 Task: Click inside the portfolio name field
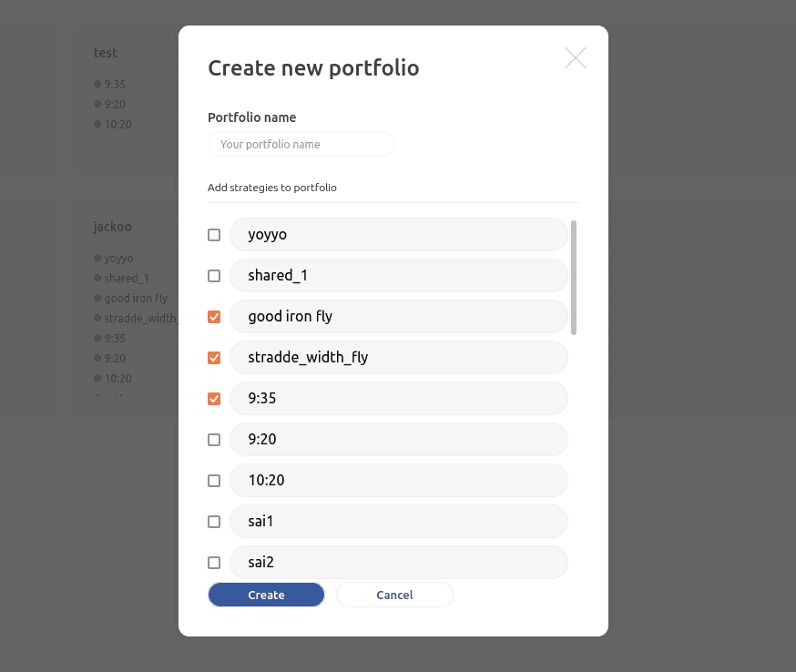301,144
